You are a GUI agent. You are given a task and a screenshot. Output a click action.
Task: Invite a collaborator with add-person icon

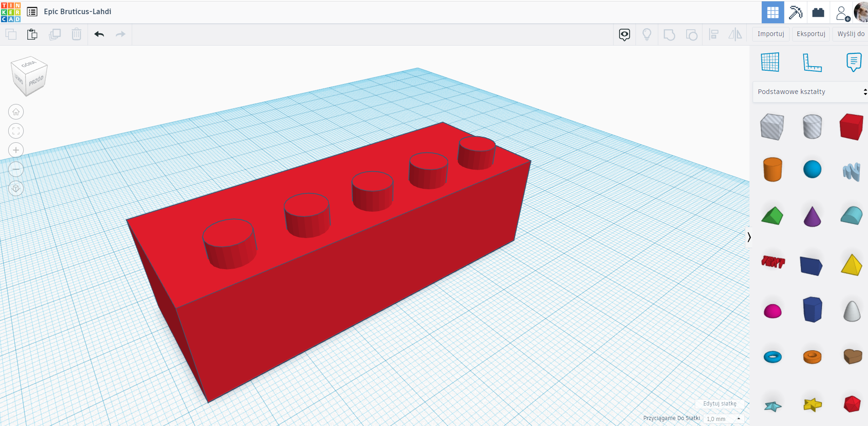842,13
